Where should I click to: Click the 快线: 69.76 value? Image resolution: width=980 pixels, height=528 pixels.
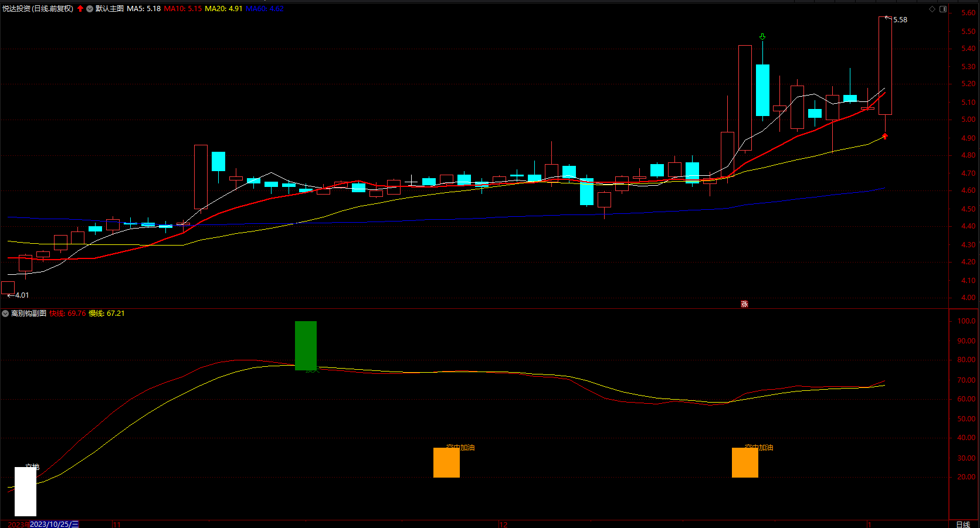coord(67,314)
